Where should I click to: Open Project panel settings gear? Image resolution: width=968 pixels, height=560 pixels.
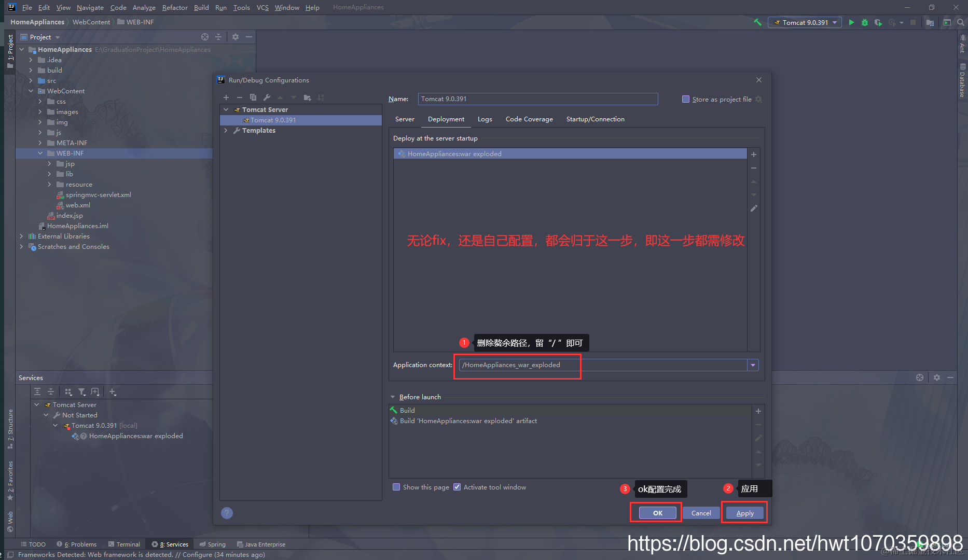tap(236, 37)
